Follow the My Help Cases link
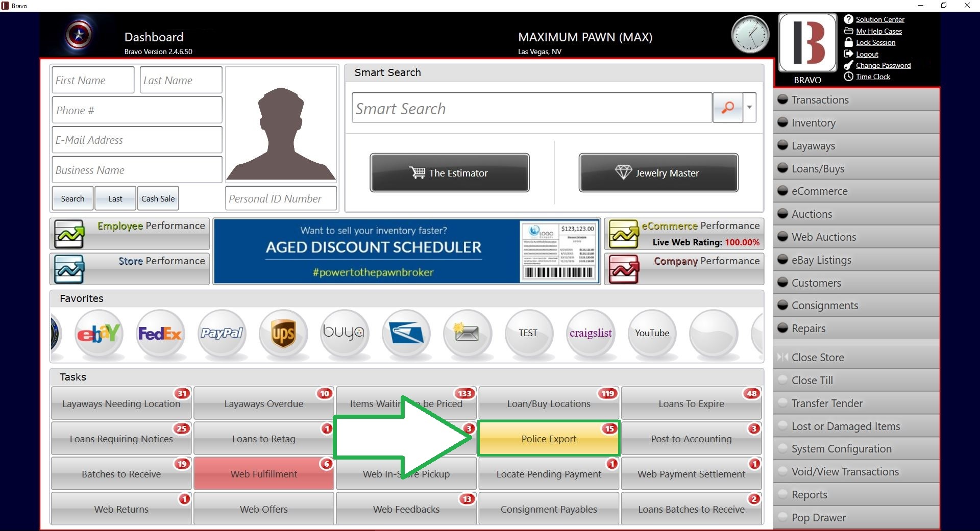The image size is (980, 531). (879, 31)
